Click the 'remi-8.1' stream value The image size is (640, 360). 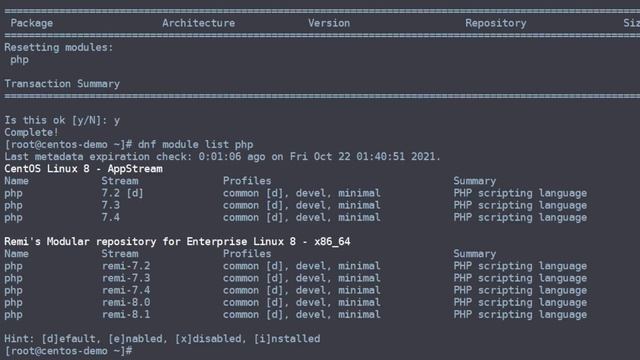coord(126,315)
